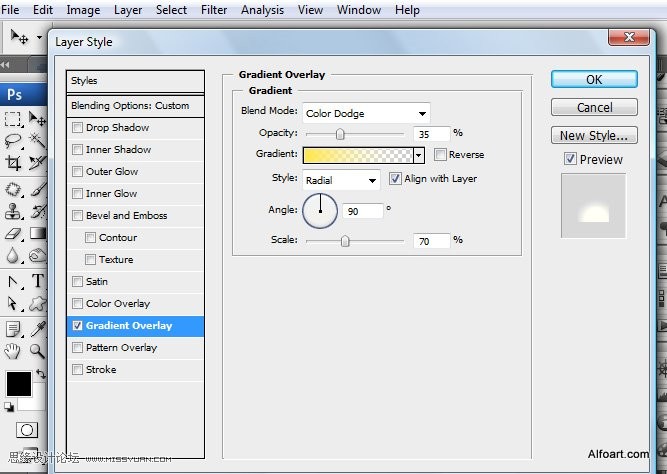Select the Hand tool
This screenshot has height=474, width=667.
pos(12,351)
